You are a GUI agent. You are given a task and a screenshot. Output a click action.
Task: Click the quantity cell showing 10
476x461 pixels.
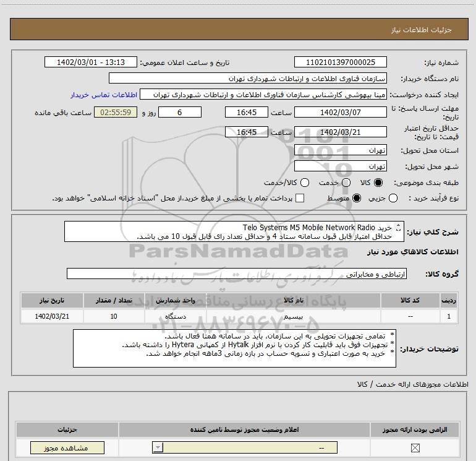[114, 316]
